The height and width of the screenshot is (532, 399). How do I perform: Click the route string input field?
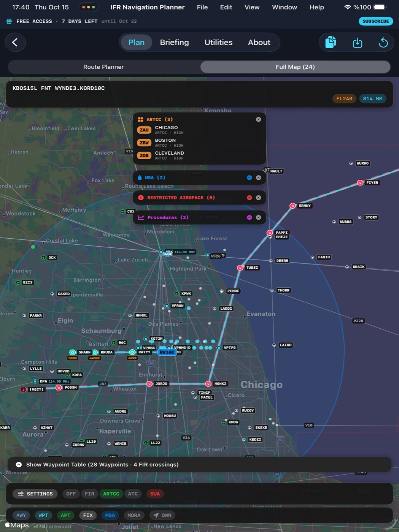point(199,94)
